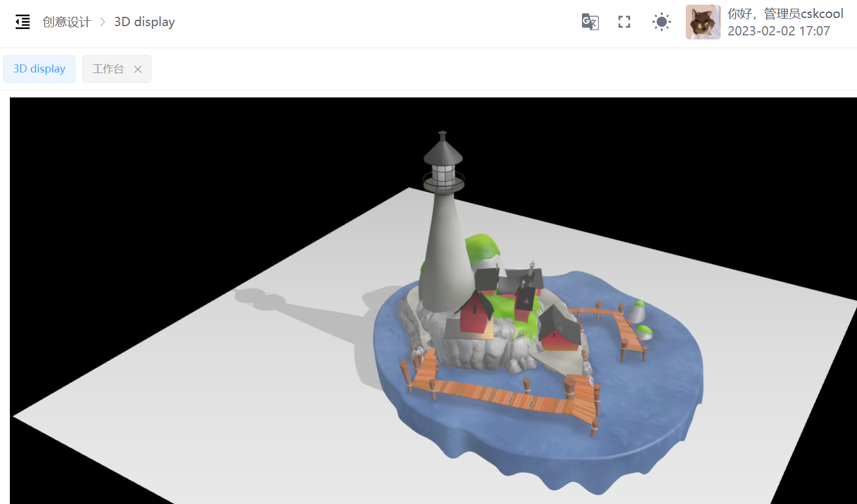Open the user avatar menu
The width and height of the screenshot is (857, 504).
[x=703, y=22]
